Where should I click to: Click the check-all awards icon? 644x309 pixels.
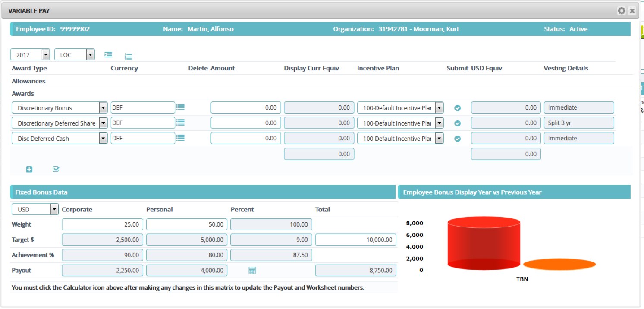click(56, 169)
